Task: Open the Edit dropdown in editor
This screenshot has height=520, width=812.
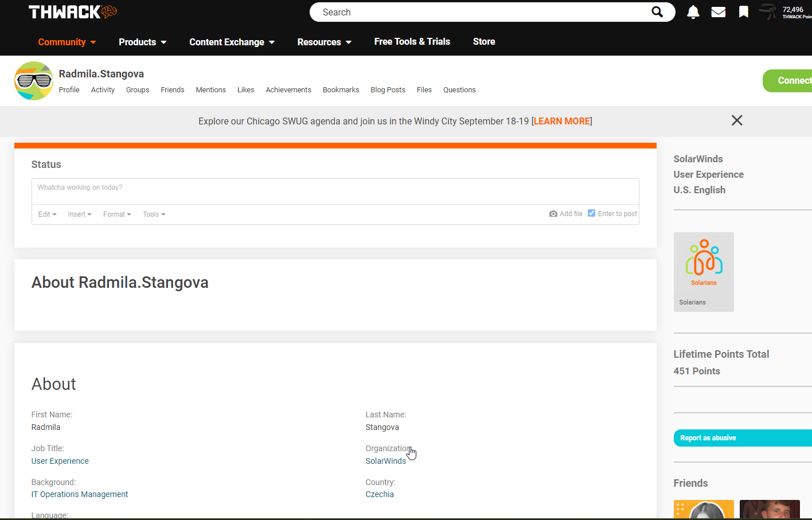Action: (47, 214)
